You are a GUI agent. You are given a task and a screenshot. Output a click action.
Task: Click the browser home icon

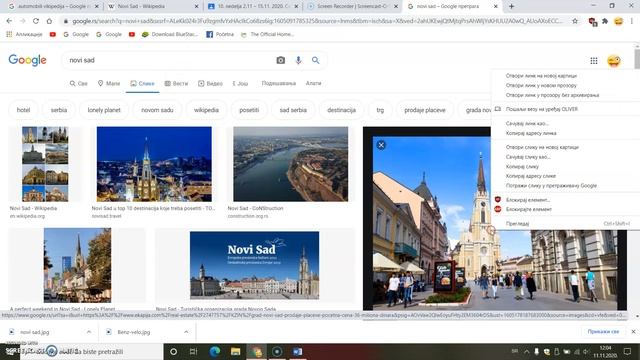pyautogui.click(x=49, y=21)
